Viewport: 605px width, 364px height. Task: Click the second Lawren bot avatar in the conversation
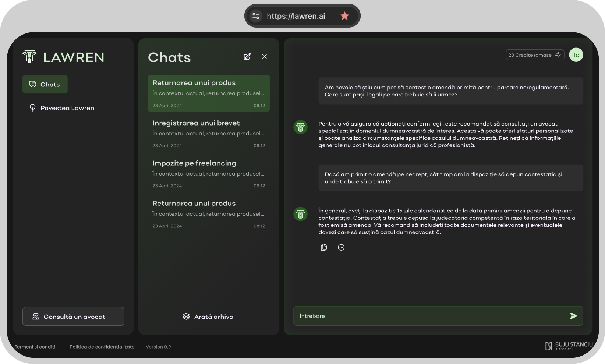tap(300, 214)
